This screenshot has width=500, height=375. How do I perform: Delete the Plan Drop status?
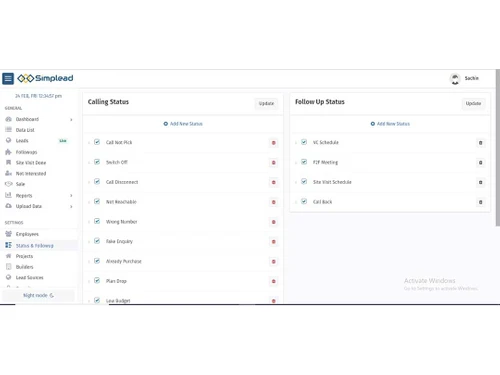274,281
